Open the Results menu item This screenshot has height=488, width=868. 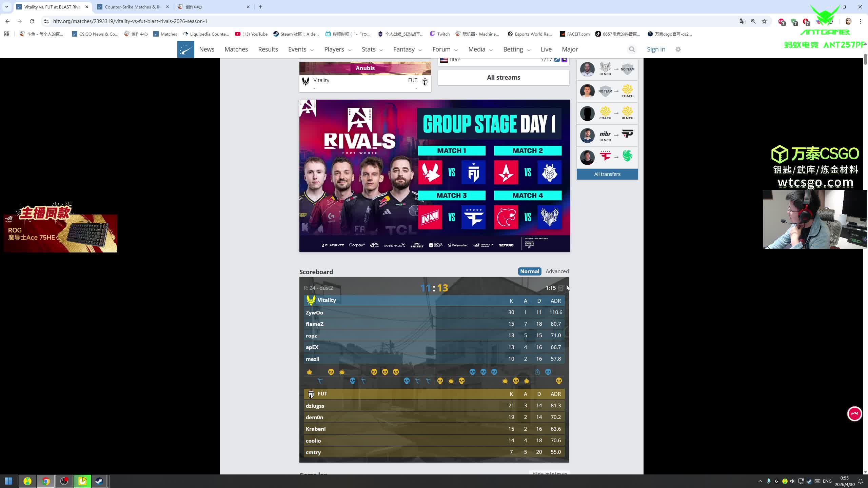point(268,49)
